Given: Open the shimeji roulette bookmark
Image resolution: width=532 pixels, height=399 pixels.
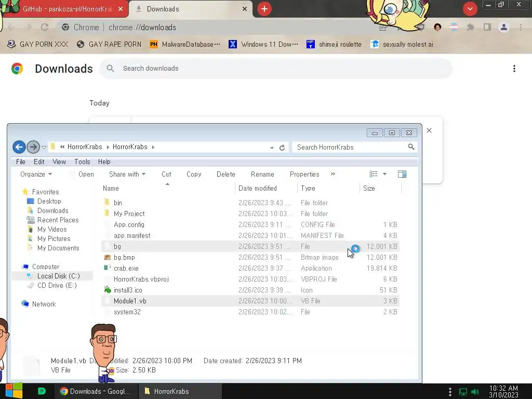Looking at the screenshot, I should pos(334,45).
